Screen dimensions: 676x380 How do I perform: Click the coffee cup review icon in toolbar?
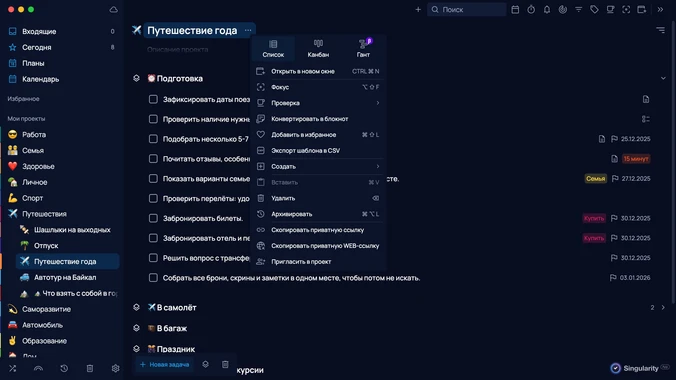click(x=610, y=9)
